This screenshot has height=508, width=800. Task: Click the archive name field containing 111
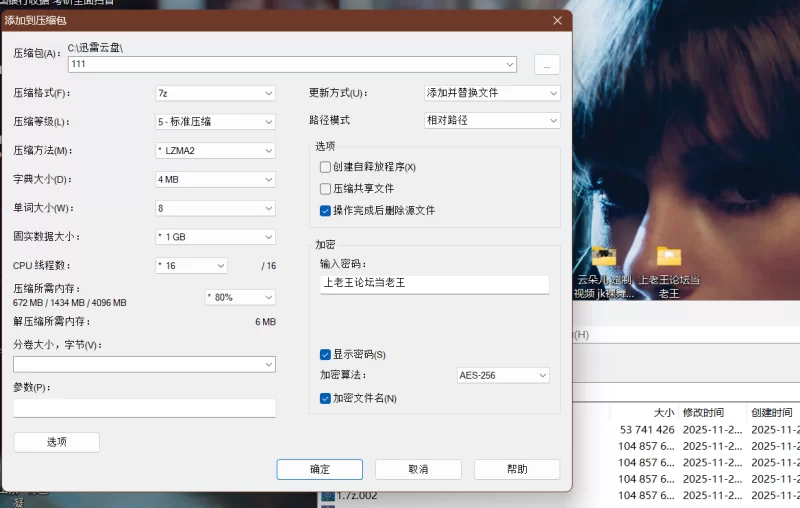coord(292,64)
